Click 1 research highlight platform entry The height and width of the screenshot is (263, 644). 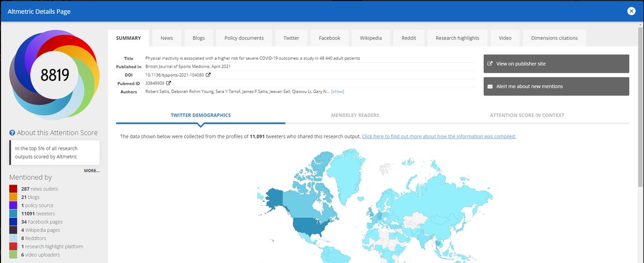52,246
